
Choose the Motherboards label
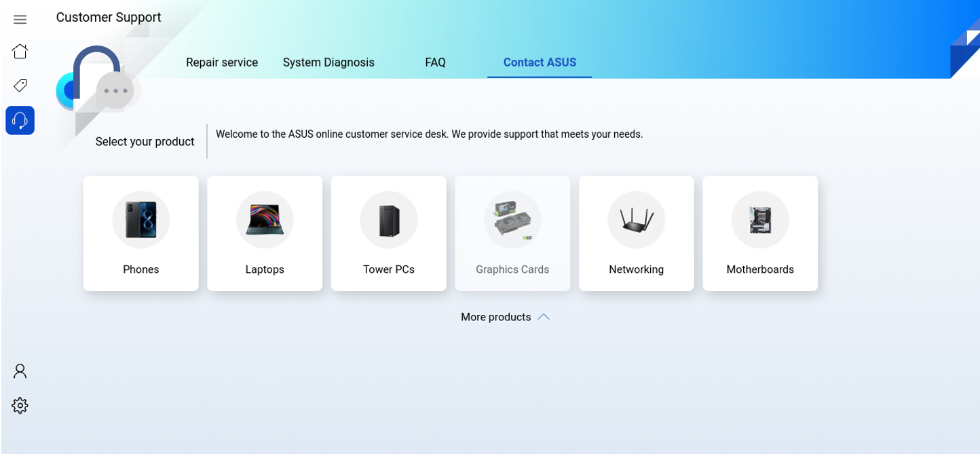click(x=760, y=269)
